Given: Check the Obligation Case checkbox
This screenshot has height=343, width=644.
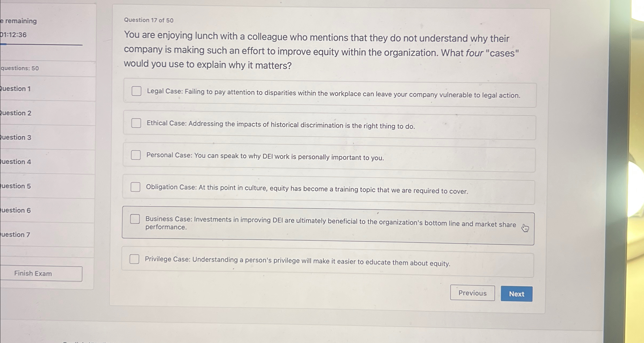Looking at the screenshot, I should point(136,187).
